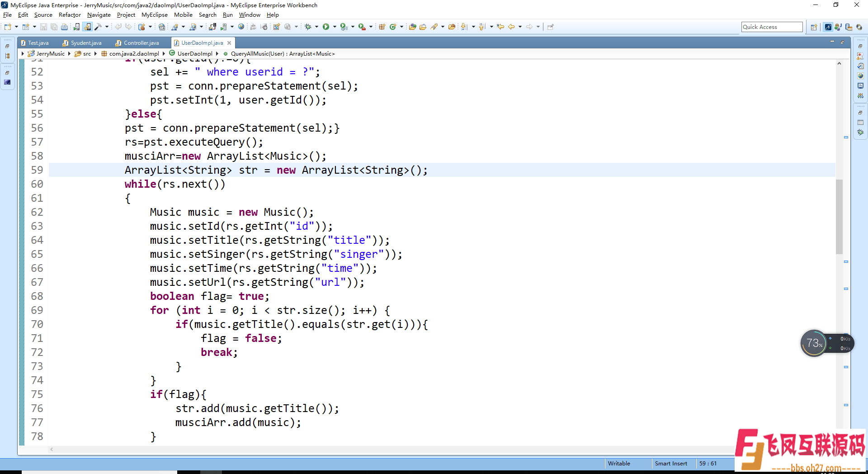Click the Run External Tools toolbox icon
The height and width of the screenshot is (474, 868).
coord(362,27)
